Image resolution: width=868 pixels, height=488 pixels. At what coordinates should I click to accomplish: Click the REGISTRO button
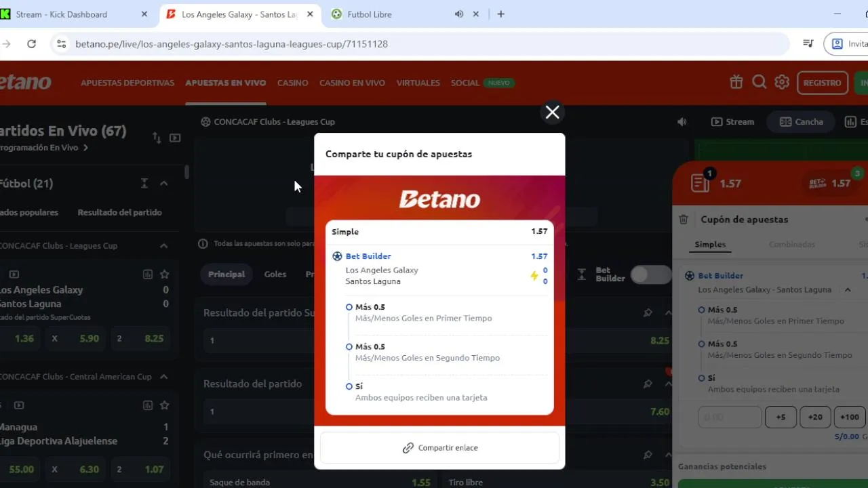822,83
